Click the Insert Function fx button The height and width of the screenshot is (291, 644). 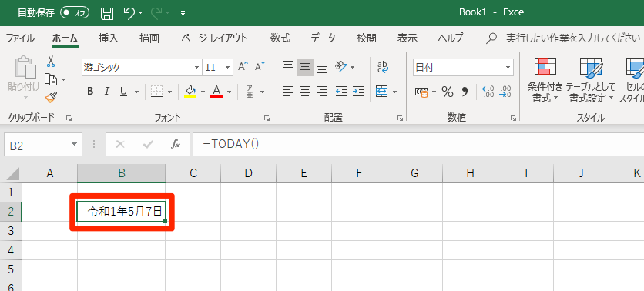176,145
